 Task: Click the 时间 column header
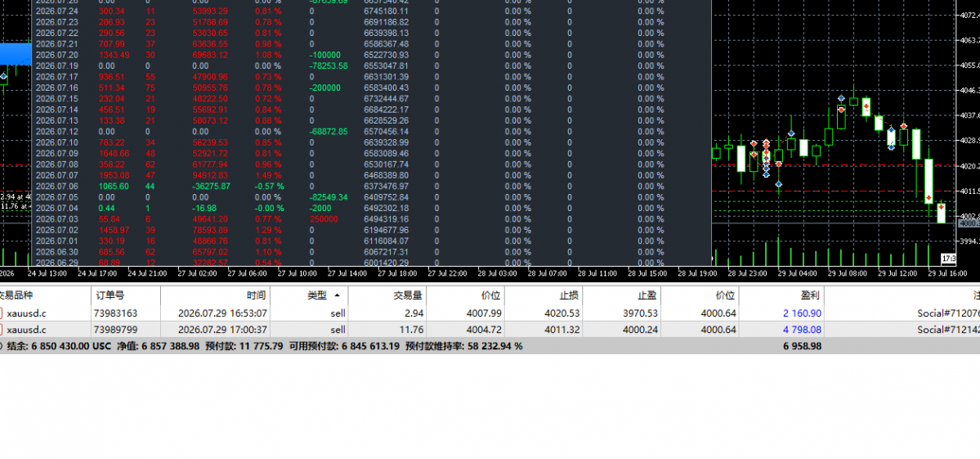pos(257,296)
